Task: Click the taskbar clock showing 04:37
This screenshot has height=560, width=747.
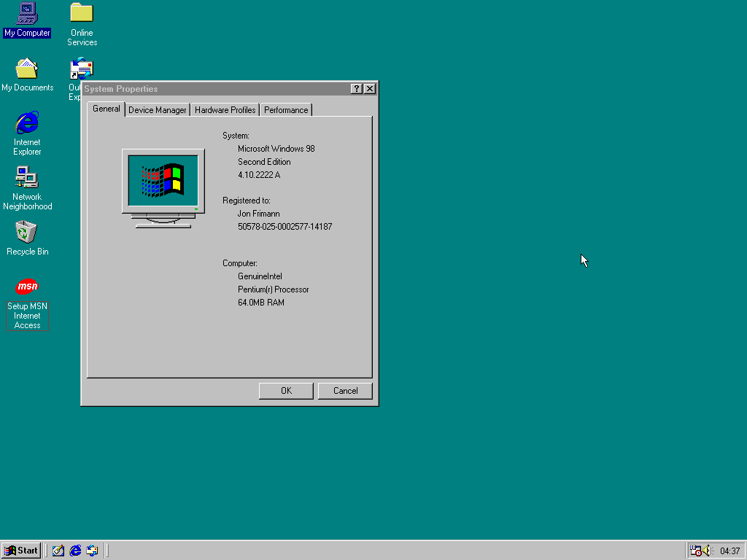Action: 729,551
